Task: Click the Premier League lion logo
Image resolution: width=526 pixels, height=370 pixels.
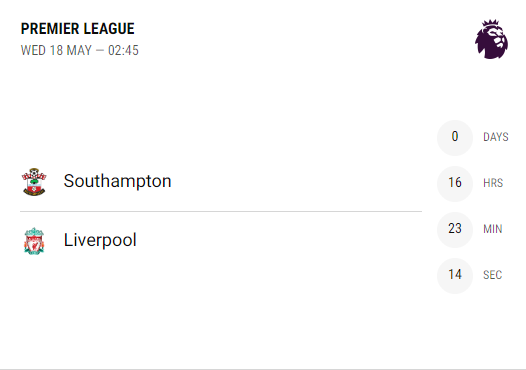Action: pyautogui.click(x=491, y=39)
